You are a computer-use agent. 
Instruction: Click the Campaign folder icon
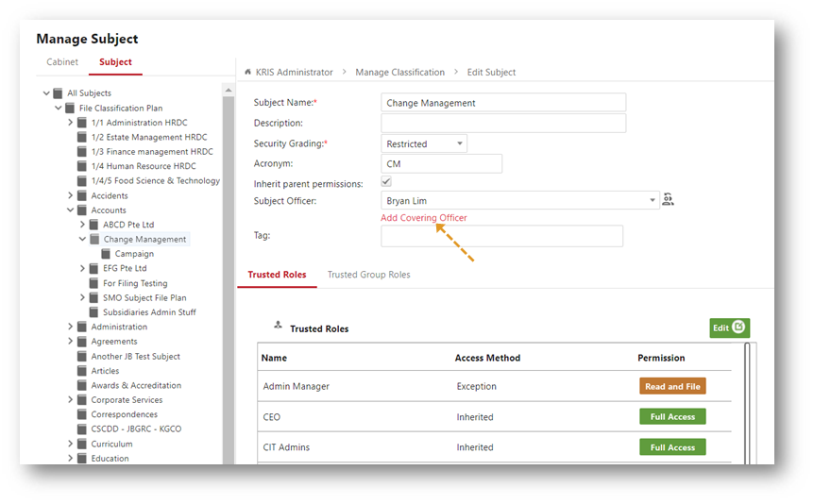[x=106, y=253]
